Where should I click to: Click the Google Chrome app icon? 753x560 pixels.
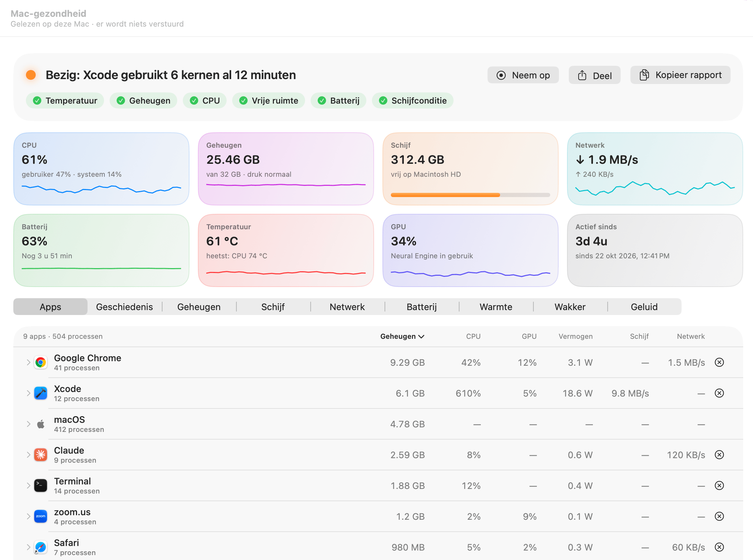[41, 362]
